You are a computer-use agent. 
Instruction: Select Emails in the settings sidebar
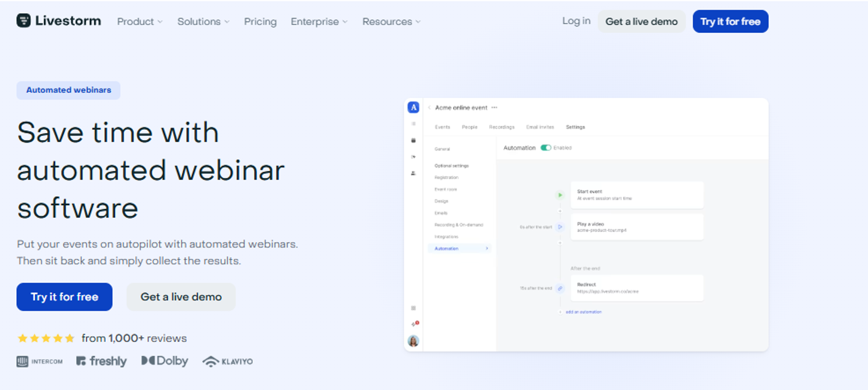pos(441,213)
